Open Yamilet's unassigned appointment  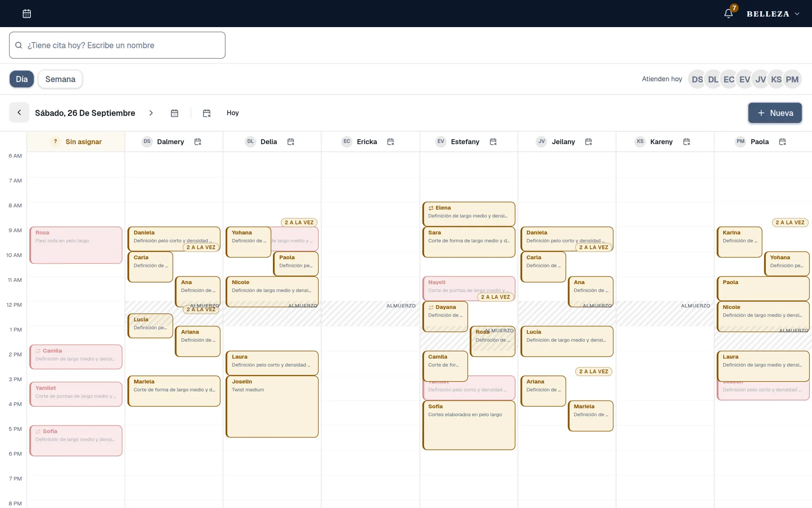[76, 394]
